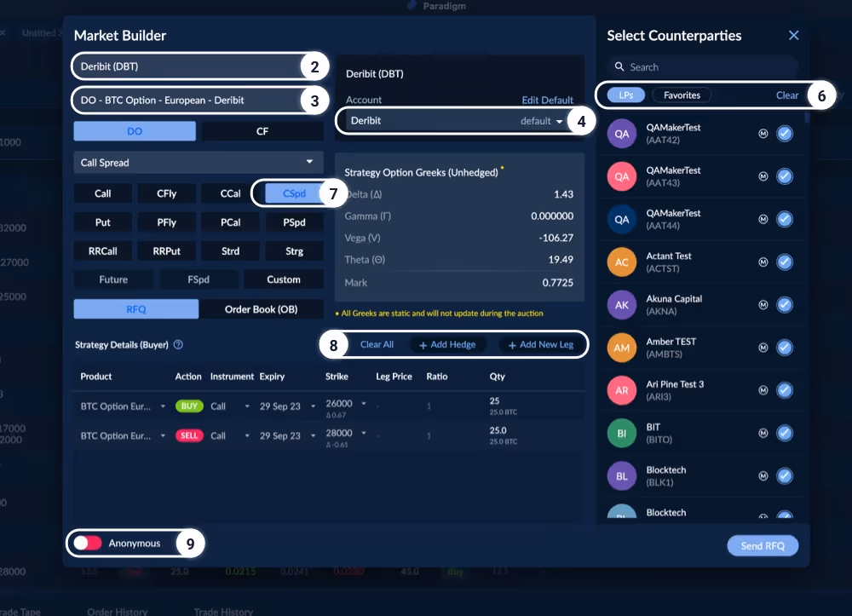The height and width of the screenshot is (616, 852).
Task: Uncheck Actant Test counterparty
Action: pos(785,262)
